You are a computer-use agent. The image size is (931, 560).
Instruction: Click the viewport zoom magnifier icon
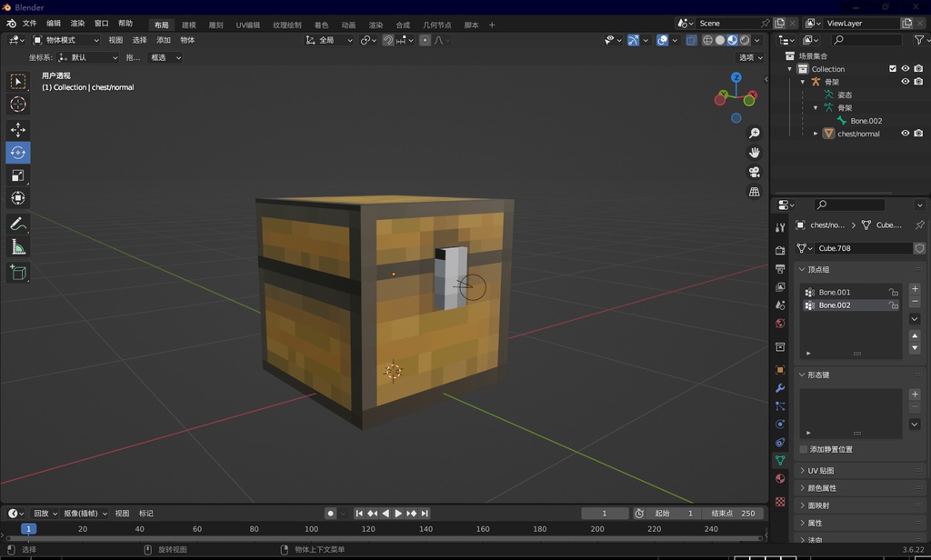point(754,133)
